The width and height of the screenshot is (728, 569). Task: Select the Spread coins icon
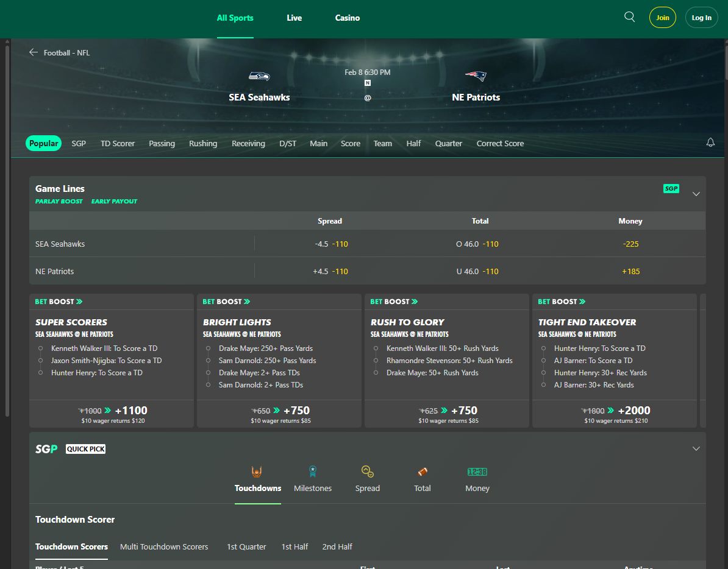[367, 472]
